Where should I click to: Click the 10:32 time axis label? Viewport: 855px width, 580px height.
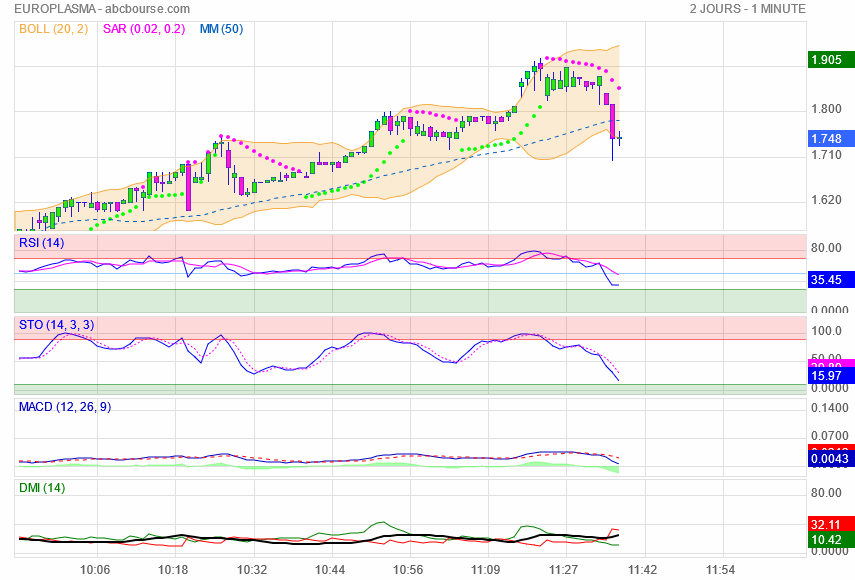coord(252,570)
